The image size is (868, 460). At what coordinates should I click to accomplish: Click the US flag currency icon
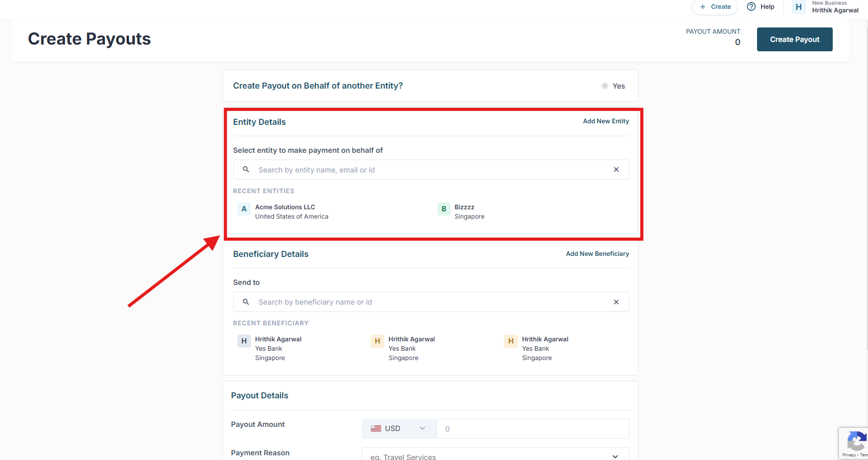[x=376, y=428]
